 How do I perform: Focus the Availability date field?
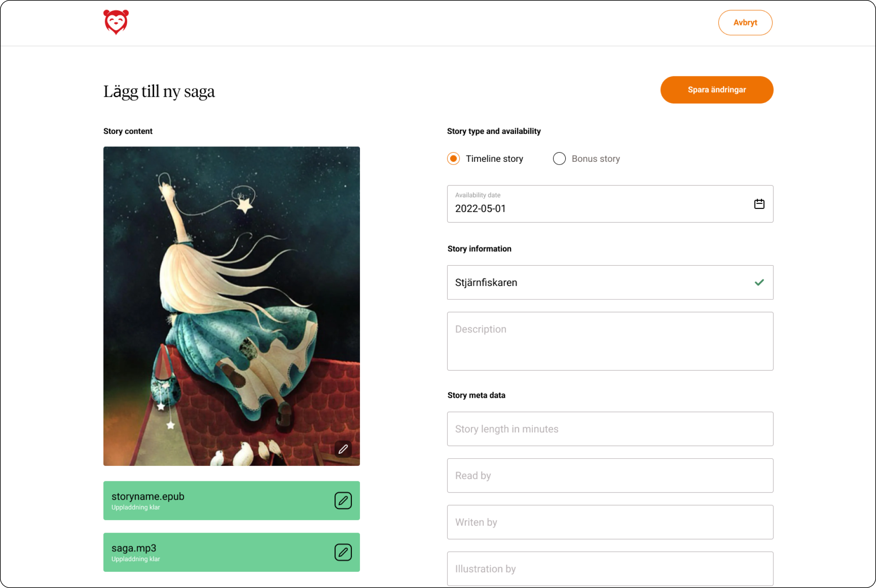pyautogui.click(x=610, y=204)
